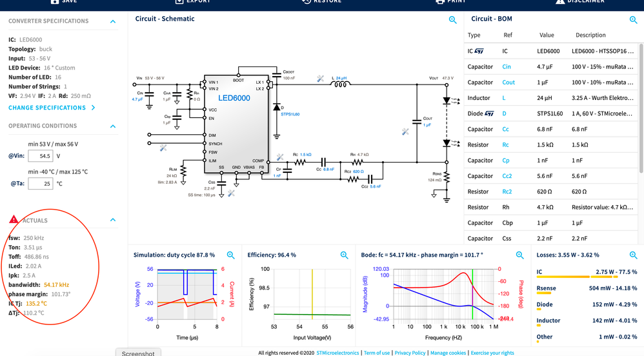Open the Circuit BOM magnifier view

[633, 20]
